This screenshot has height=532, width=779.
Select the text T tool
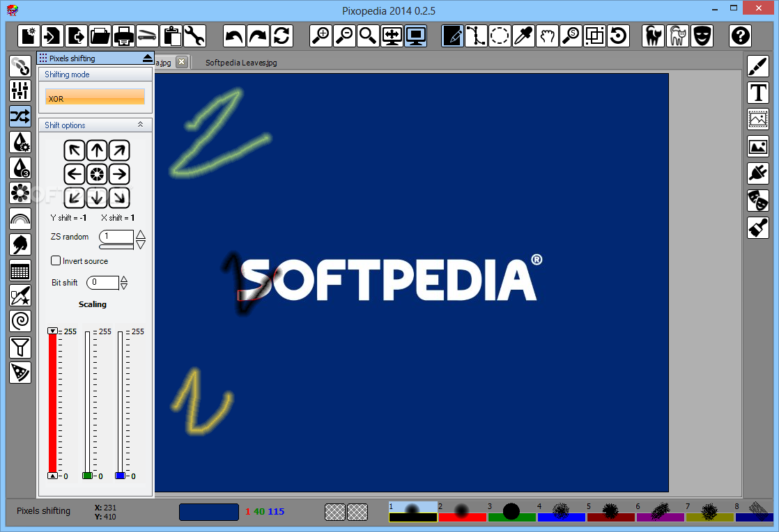(758, 93)
